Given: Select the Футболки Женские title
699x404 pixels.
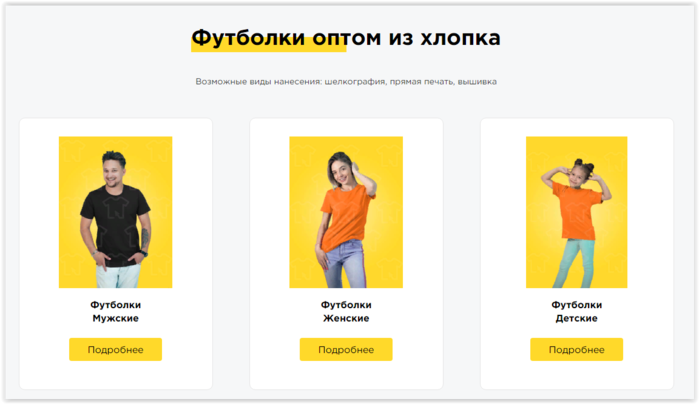Looking at the screenshot, I should tap(346, 311).
